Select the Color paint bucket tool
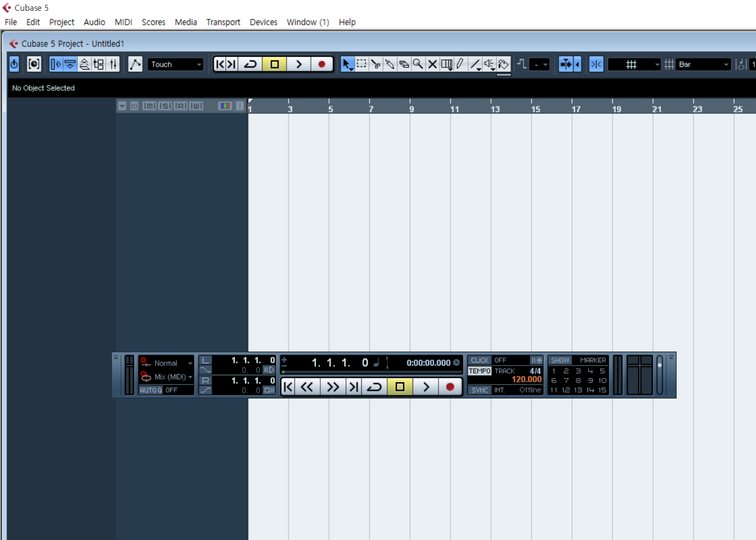The height and width of the screenshot is (540, 756). click(503, 64)
